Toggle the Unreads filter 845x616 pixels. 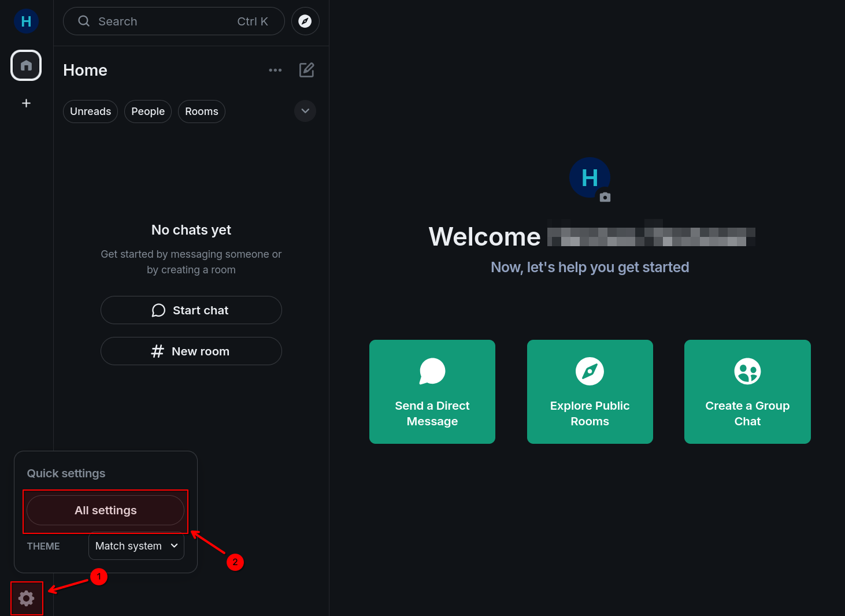(x=90, y=111)
